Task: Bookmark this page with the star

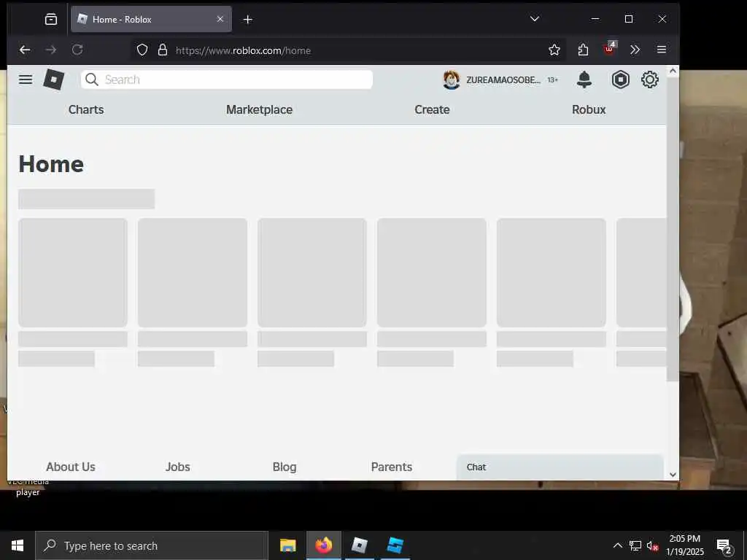Action: click(554, 50)
